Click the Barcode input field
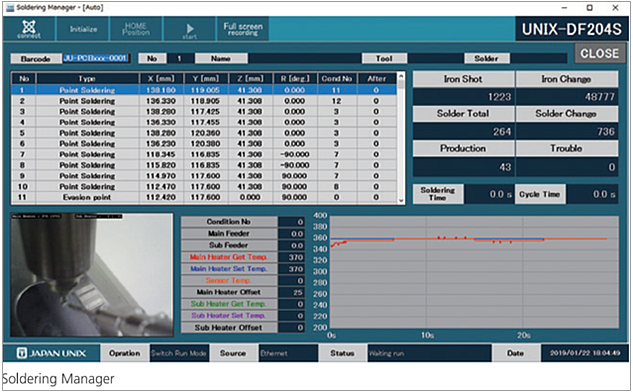The height and width of the screenshot is (392, 633). click(96, 58)
